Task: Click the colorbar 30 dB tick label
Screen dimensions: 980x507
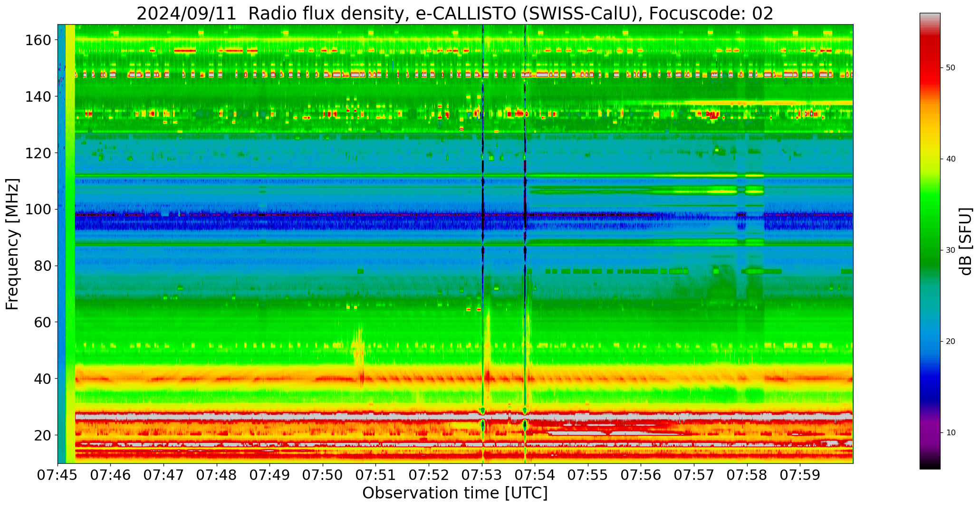Action: [951, 250]
